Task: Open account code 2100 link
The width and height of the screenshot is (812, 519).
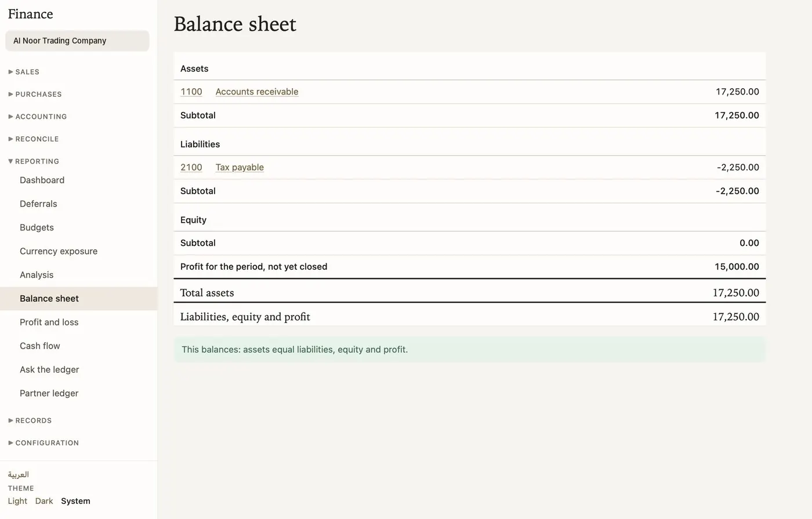Action: pyautogui.click(x=191, y=168)
